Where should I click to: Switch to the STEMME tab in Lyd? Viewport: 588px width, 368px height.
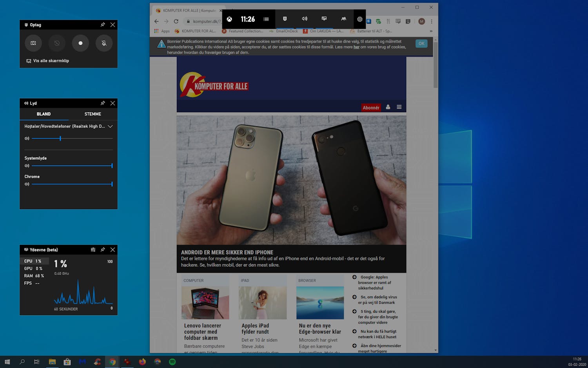tap(93, 114)
